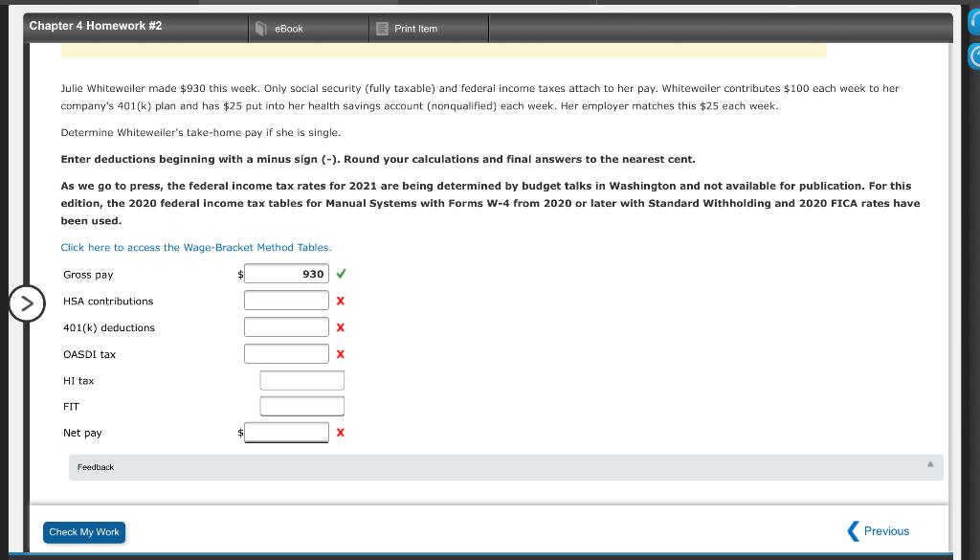The height and width of the screenshot is (560, 980).
Task: Click the red X beside OASDI tax
Action: click(x=340, y=353)
